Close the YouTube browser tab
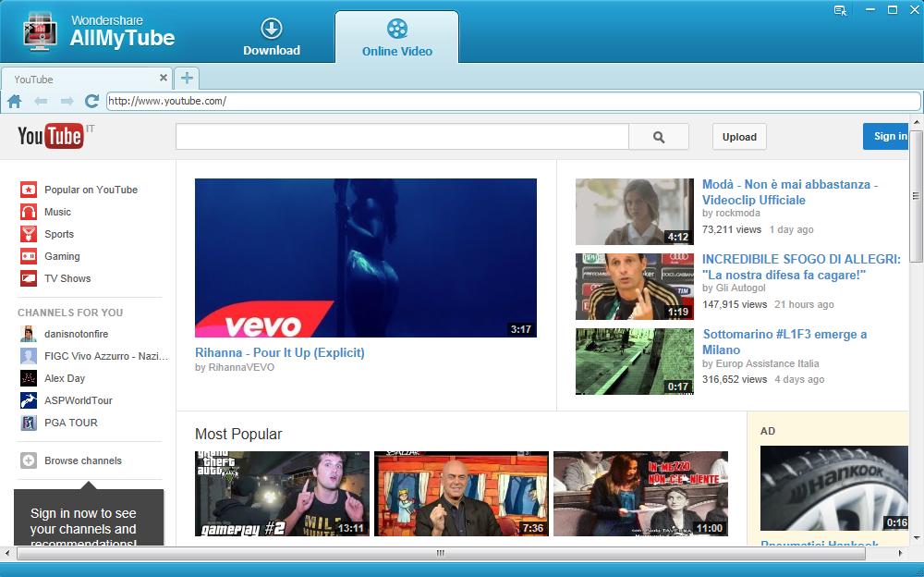The width and height of the screenshot is (924, 577). [164, 79]
